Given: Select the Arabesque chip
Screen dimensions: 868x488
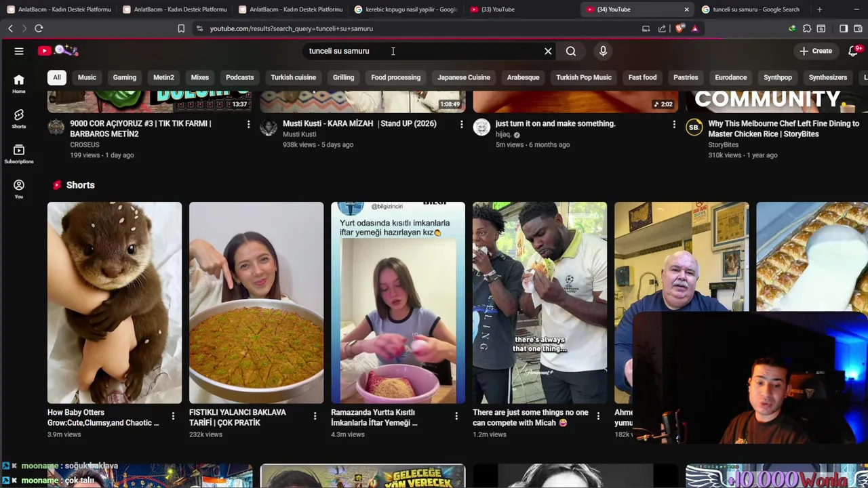Looking at the screenshot, I should click(x=523, y=77).
